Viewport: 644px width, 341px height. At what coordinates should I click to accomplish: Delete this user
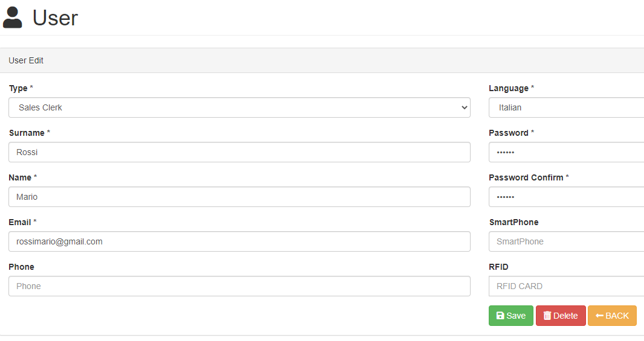coord(561,316)
